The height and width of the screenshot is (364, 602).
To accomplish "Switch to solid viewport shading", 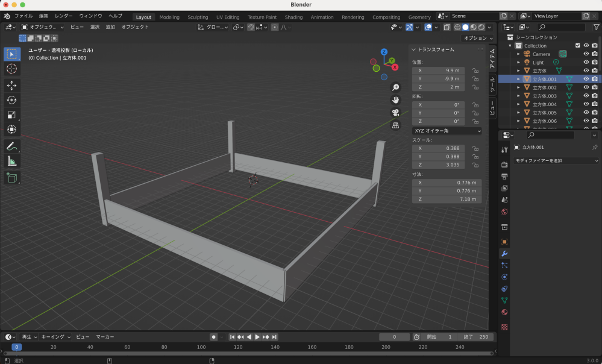I will 465,27.
